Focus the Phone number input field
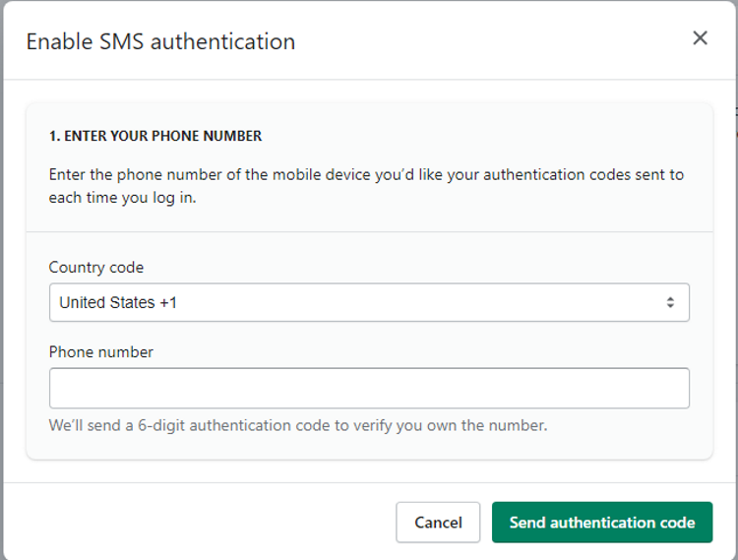The width and height of the screenshot is (738, 560). tap(369, 388)
